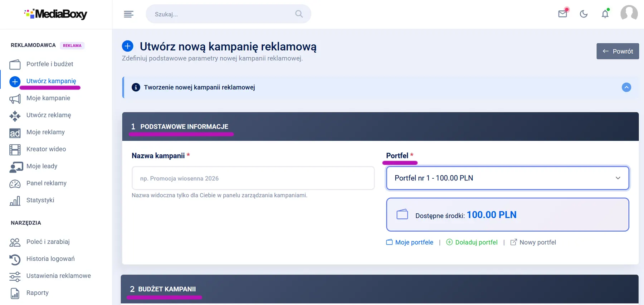Click the ad icon for Moje reklamy

pos(15,132)
